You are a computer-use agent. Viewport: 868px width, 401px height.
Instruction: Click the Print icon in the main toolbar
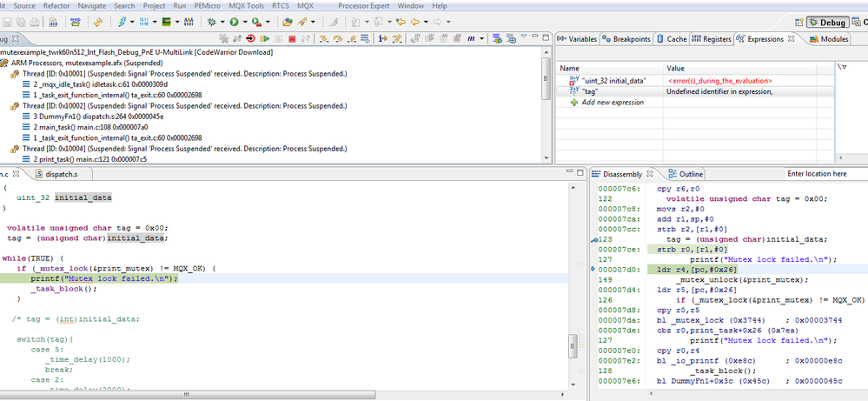click(x=35, y=22)
